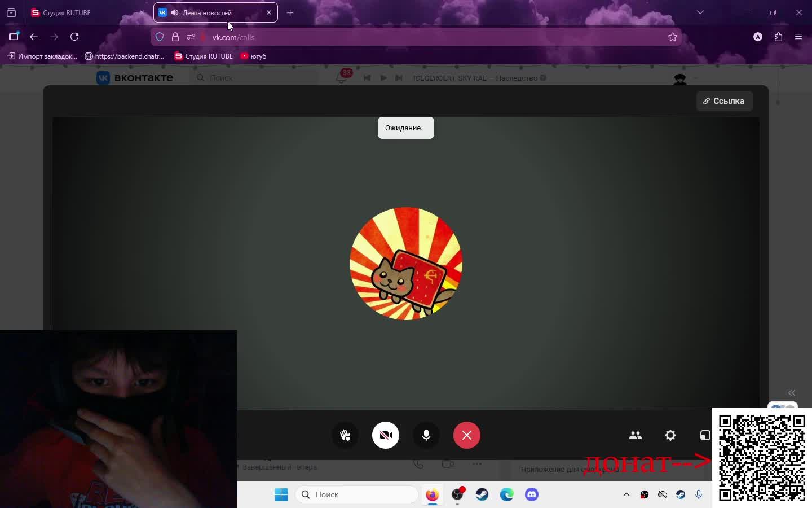This screenshot has height=508, width=812.
Task: Copy call link via Ссылка button
Action: point(724,101)
